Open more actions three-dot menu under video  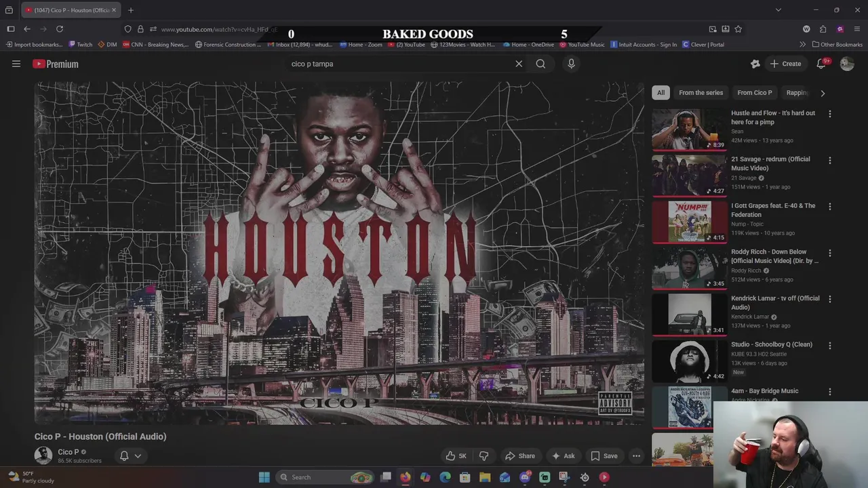click(636, 456)
